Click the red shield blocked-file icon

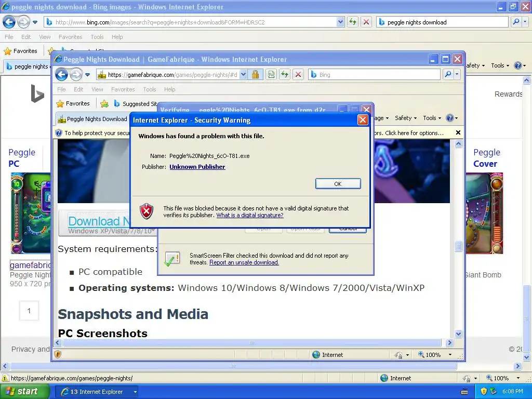tap(147, 211)
